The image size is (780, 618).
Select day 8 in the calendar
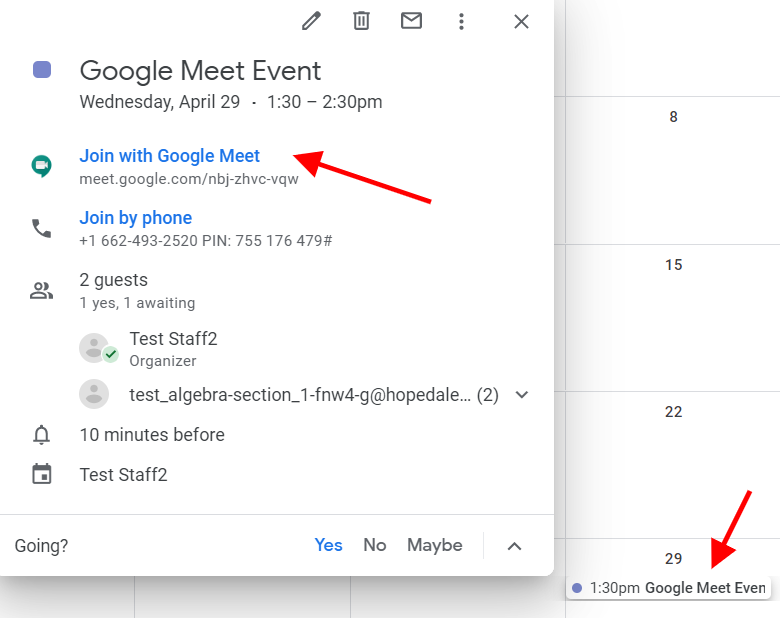point(673,117)
